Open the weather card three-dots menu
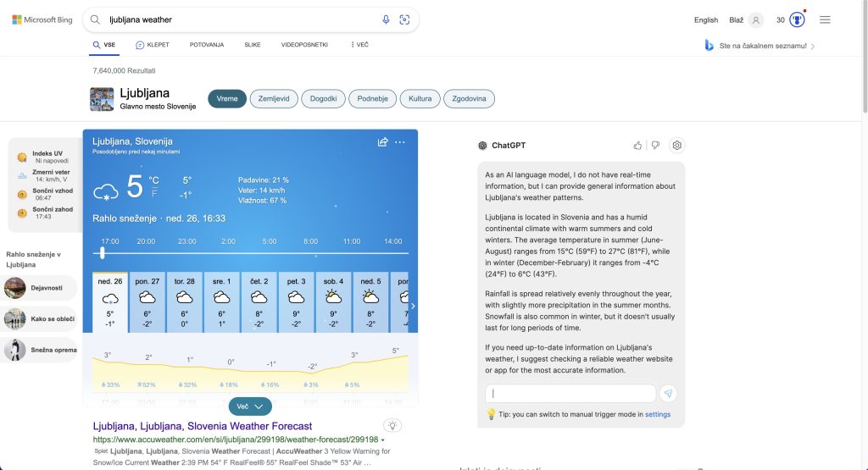 click(x=400, y=142)
